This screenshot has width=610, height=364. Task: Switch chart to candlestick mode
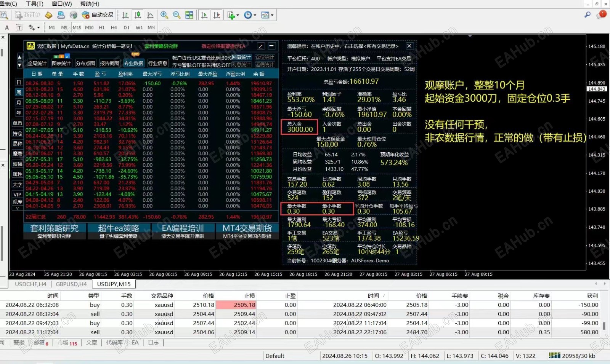tap(138, 15)
